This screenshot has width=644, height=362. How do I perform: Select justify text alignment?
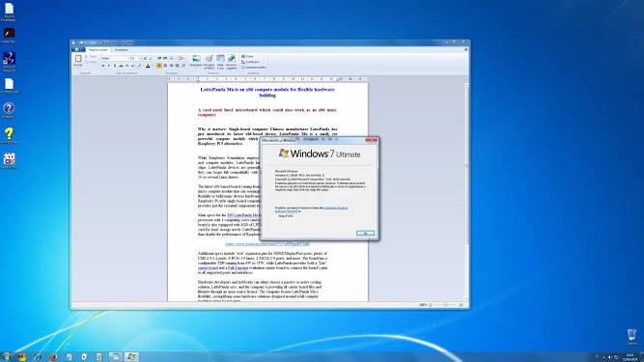pyautogui.click(x=177, y=66)
